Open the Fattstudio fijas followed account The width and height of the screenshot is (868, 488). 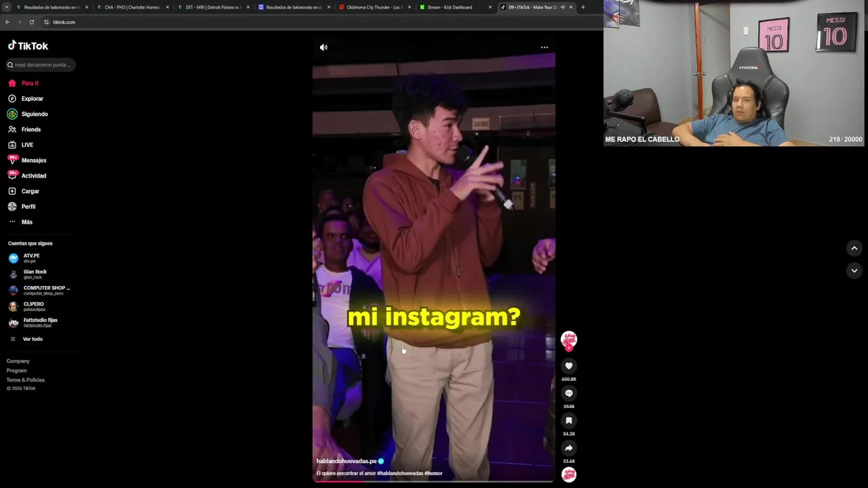pos(34,323)
